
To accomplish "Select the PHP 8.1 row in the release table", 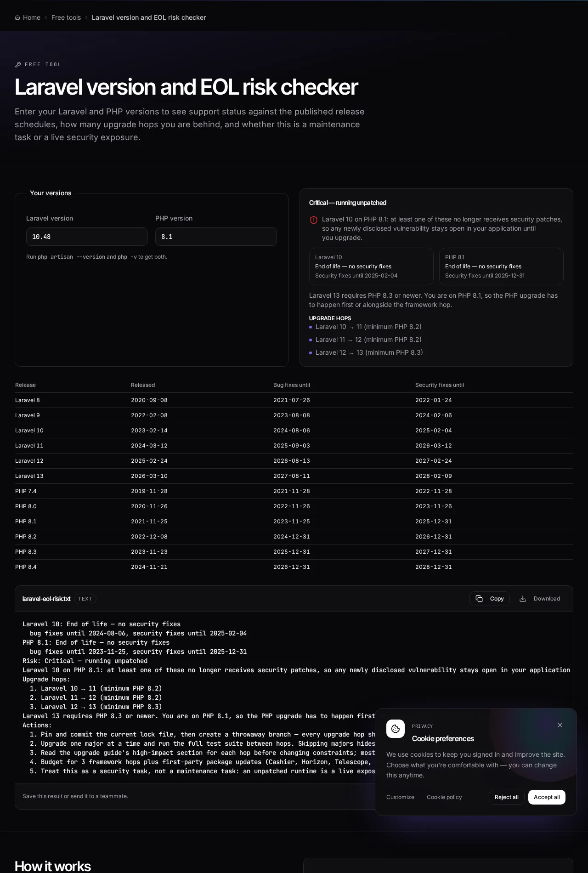I will point(294,522).
